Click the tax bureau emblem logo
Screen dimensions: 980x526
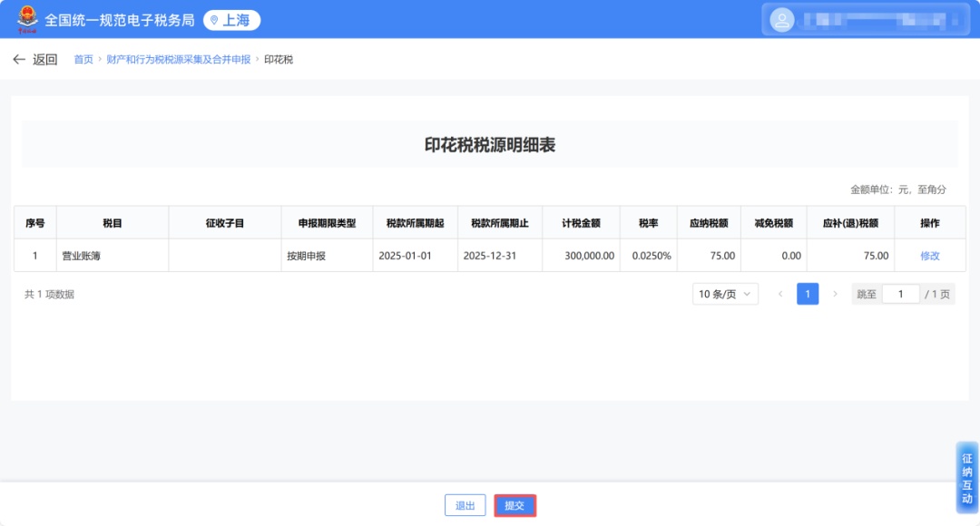(x=24, y=20)
